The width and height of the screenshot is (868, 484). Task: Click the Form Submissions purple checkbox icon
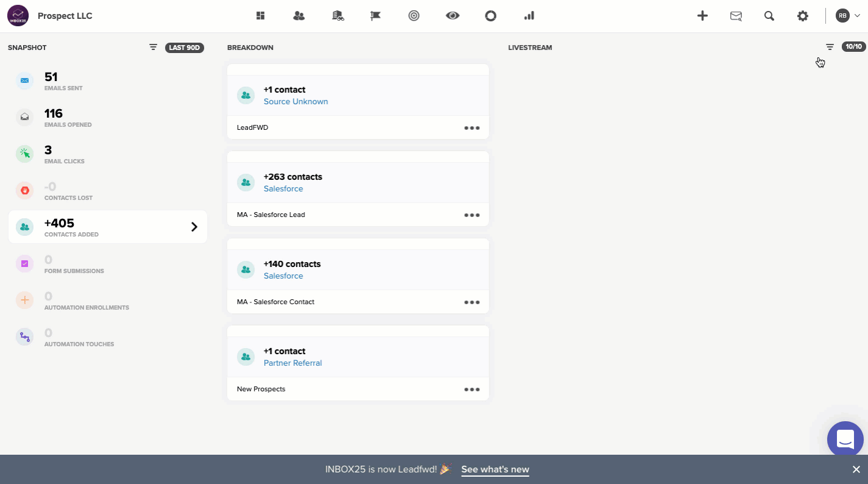click(24, 263)
